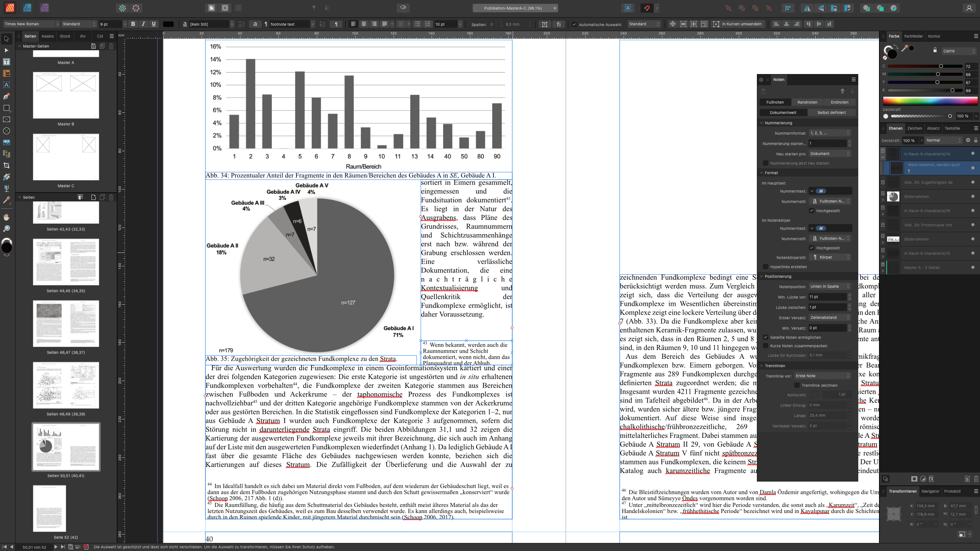
Task: Switch to the Endnoten tab
Action: (x=839, y=102)
